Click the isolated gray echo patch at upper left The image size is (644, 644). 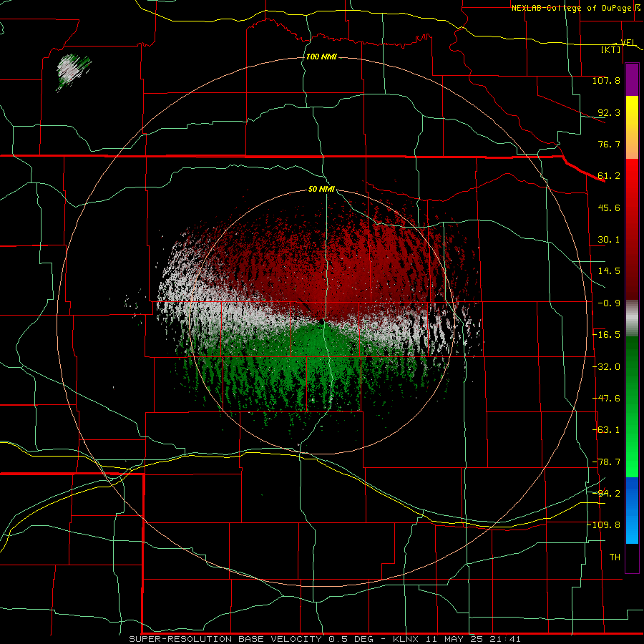73,71
